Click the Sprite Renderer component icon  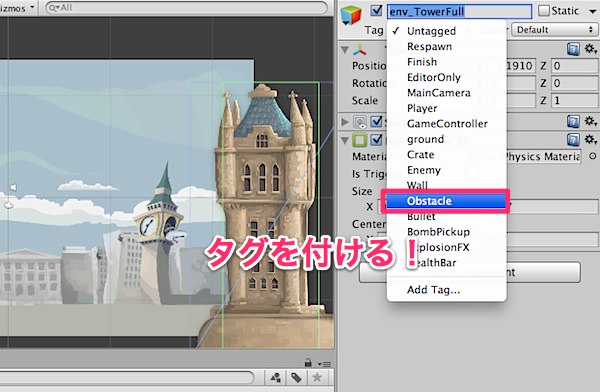click(360, 122)
